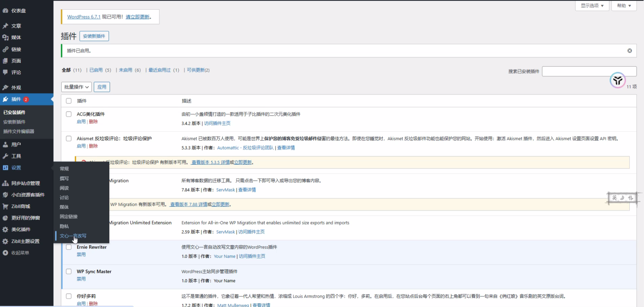644x307 pixels.
Task: Click the 安装新插件 button next to heading
Action: click(x=94, y=36)
